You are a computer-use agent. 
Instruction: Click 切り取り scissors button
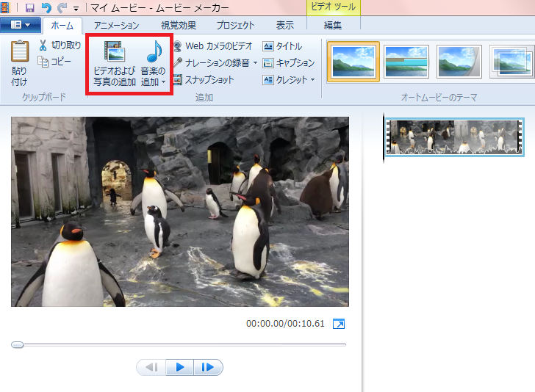pyautogui.click(x=60, y=45)
